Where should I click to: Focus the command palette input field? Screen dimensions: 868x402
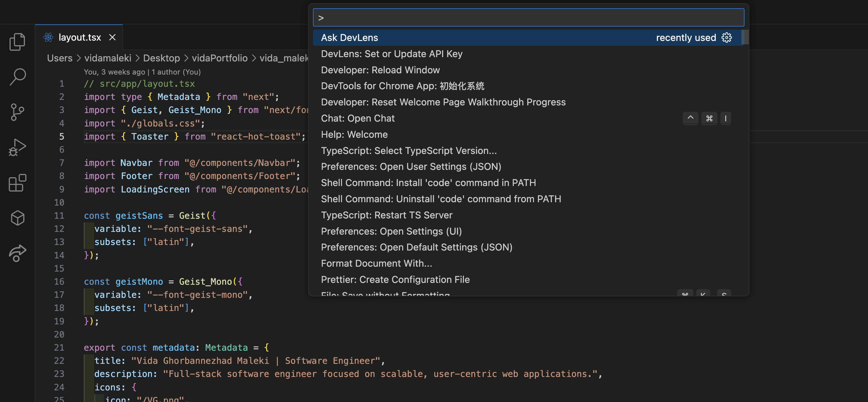pos(528,17)
